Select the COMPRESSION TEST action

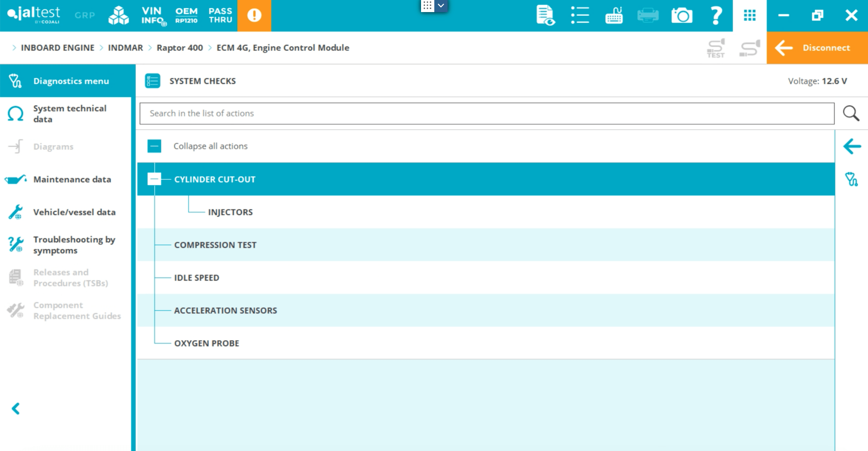tap(215, 245)
